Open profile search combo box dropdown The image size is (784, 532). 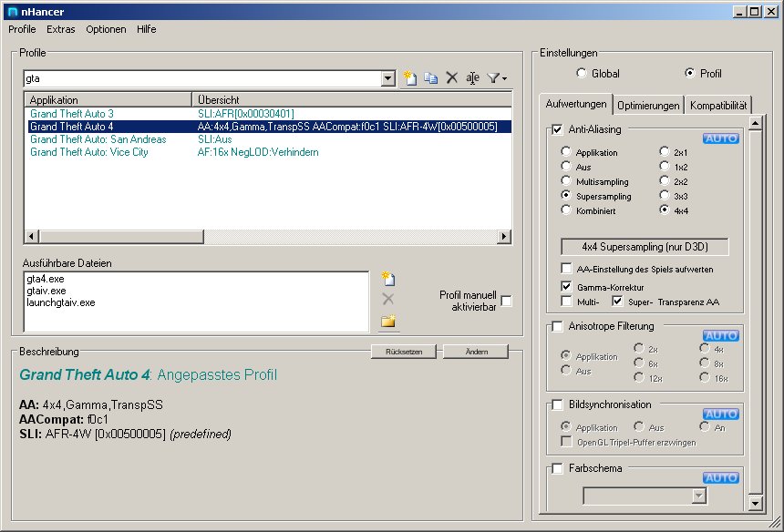(388, 78)
